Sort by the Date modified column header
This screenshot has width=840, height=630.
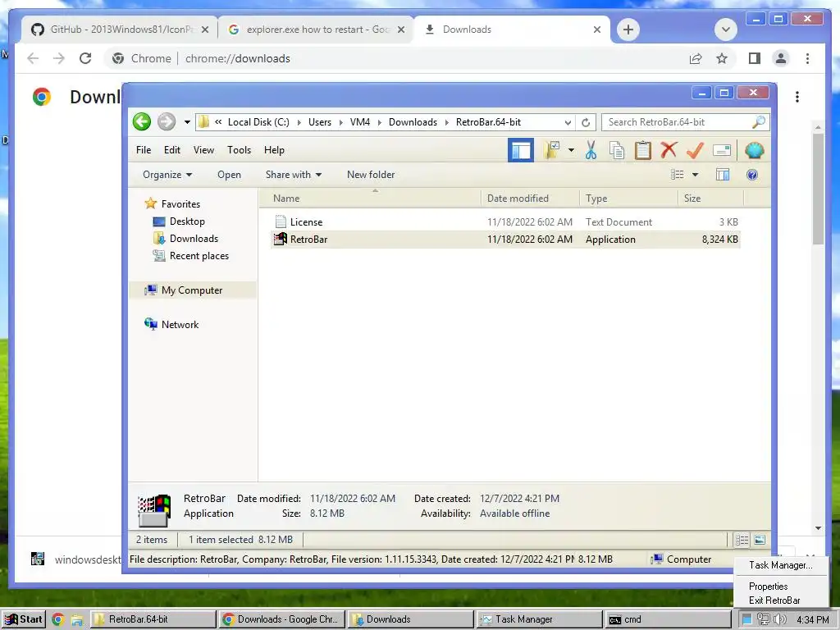(x=530, y=199)
